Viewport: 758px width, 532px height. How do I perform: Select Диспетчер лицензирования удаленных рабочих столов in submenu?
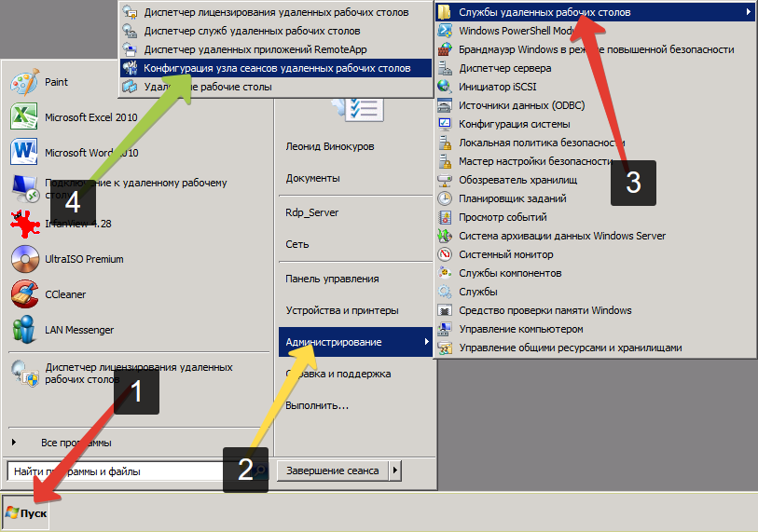[x=276, y=12]
